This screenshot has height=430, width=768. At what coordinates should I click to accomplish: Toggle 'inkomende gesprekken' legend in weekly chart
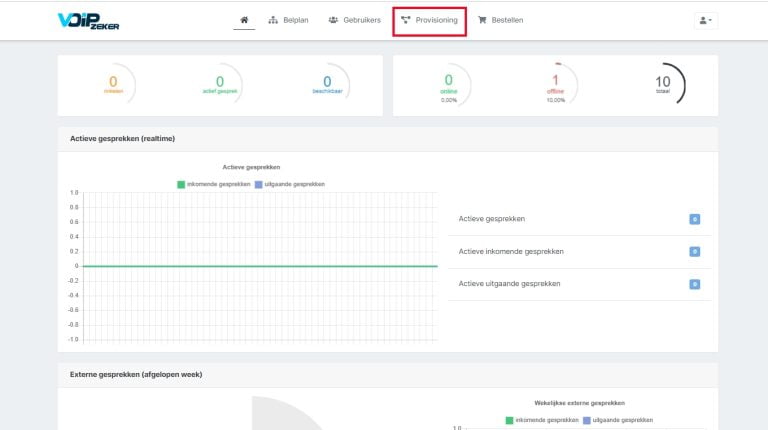[542, 420]
